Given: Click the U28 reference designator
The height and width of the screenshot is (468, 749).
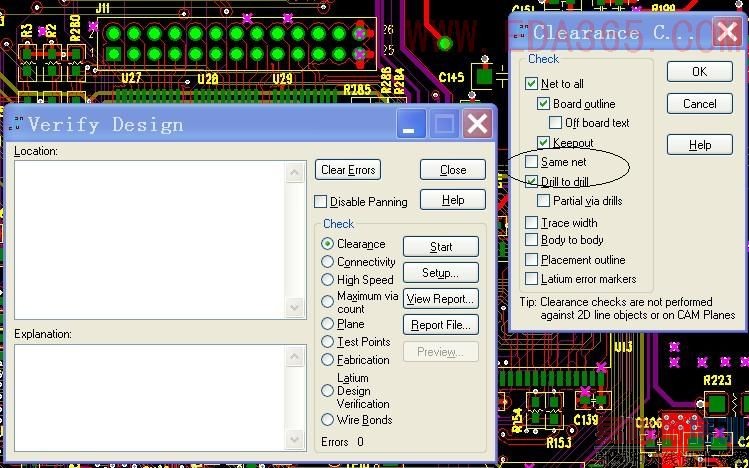Looking at the screenshot, I should (x=208, y=78).
